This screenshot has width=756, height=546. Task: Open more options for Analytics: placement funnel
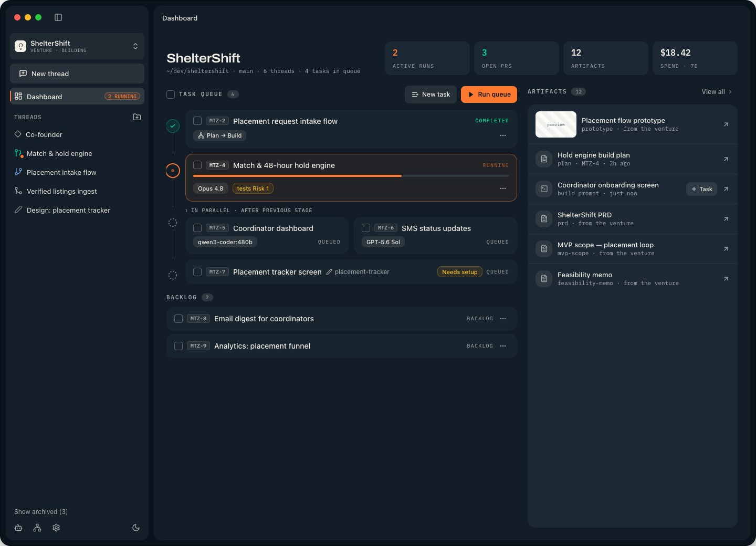(x=503, y=346)
